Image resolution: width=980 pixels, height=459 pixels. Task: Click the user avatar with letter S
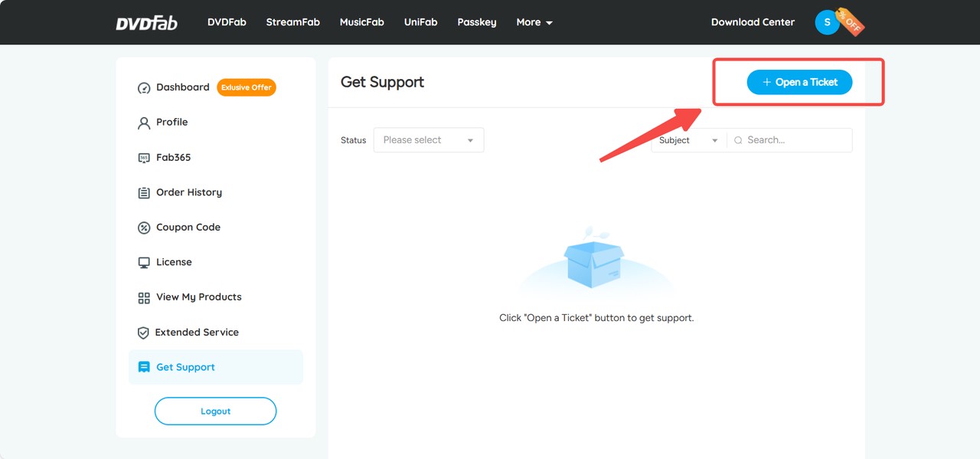coord(827,22)
